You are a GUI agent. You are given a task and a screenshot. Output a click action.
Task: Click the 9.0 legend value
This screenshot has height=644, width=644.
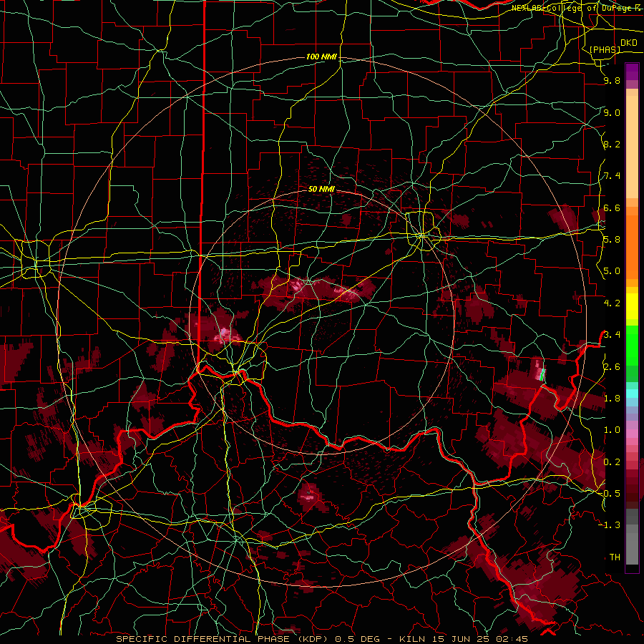612,112
